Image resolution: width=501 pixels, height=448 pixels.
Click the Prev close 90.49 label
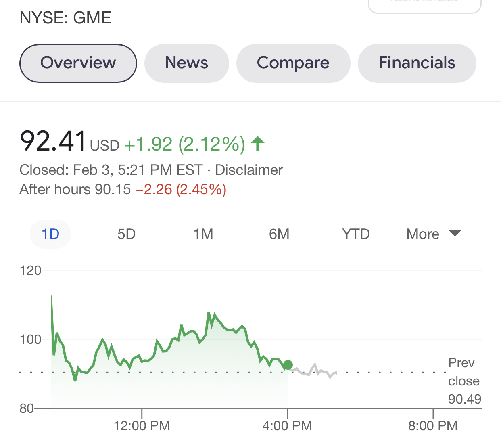[464, 381]
